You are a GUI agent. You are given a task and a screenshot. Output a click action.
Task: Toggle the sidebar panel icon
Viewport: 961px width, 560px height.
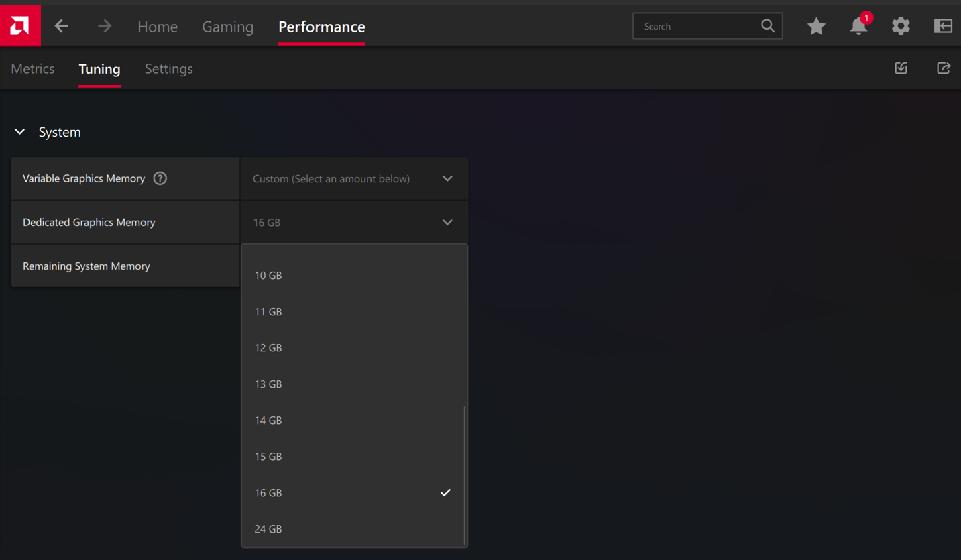[x=943, y=26]
